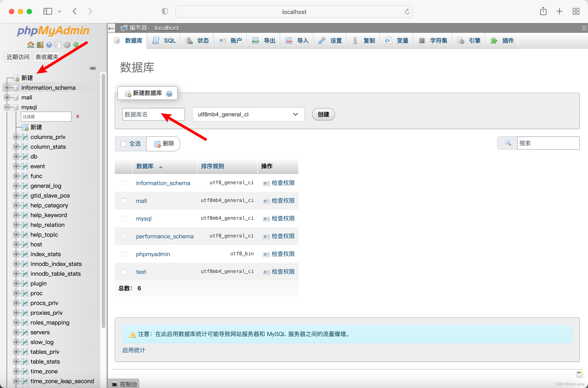Click the log out door icon

coord(40,45)
